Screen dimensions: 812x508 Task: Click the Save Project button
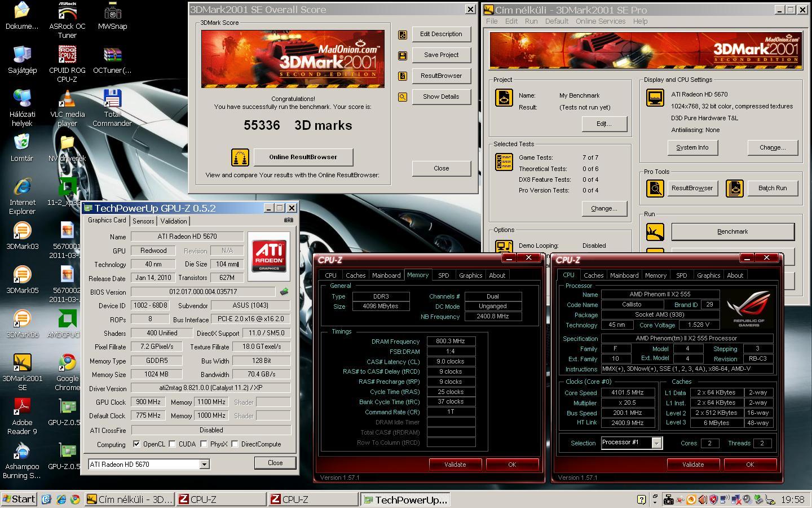(441, 55)
